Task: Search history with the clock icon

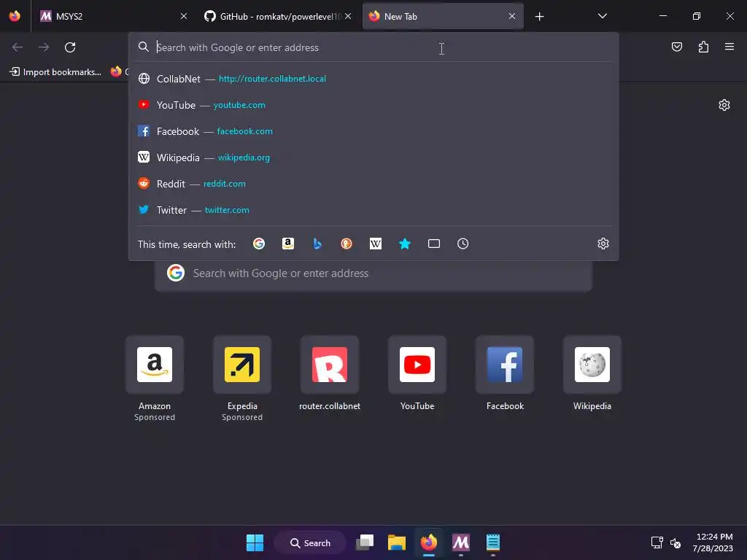Action: pyautogui.click(x=462, y=244)
